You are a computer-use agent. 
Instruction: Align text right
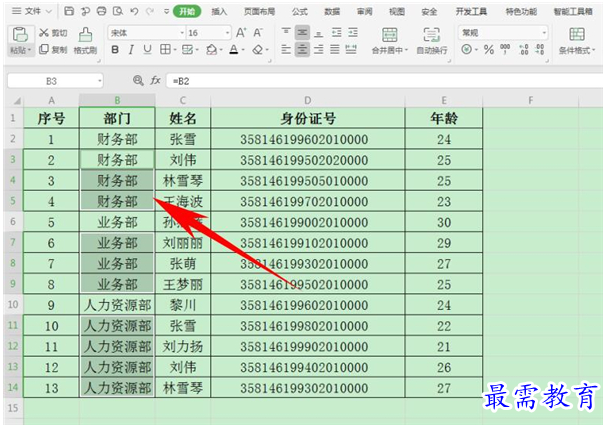pos(318,49)
